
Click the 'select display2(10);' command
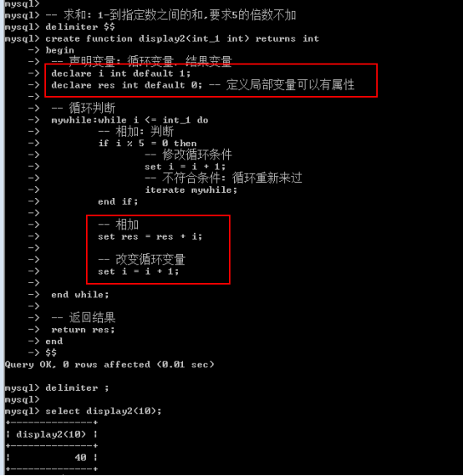104,412
